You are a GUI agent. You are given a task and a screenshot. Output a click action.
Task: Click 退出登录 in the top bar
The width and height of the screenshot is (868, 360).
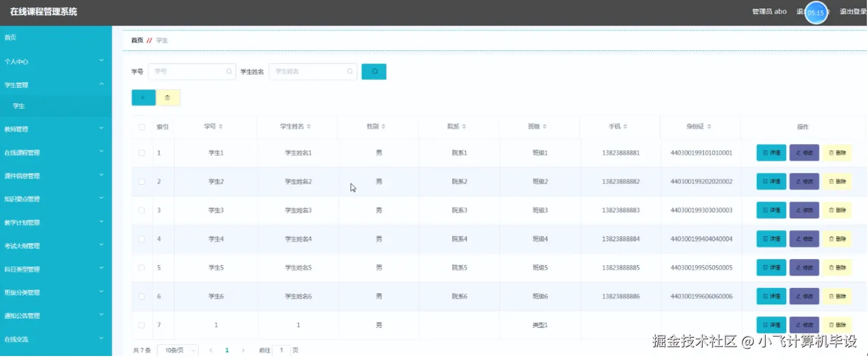coord(853,11)
